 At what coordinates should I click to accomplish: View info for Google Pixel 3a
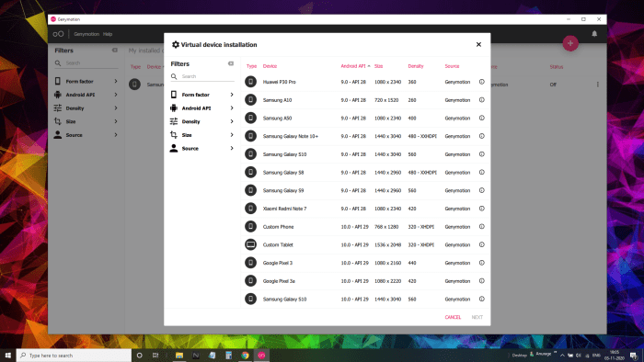(482, 281)
